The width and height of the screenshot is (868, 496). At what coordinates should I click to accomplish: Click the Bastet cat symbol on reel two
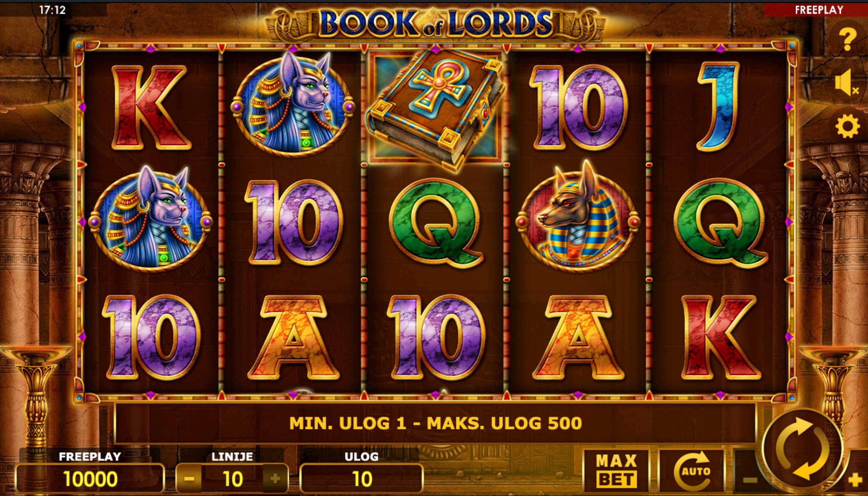[x=293, y=105]
